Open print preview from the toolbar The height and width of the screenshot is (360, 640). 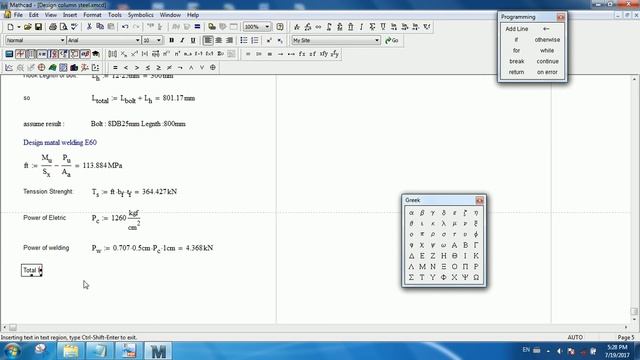[63, 27]
